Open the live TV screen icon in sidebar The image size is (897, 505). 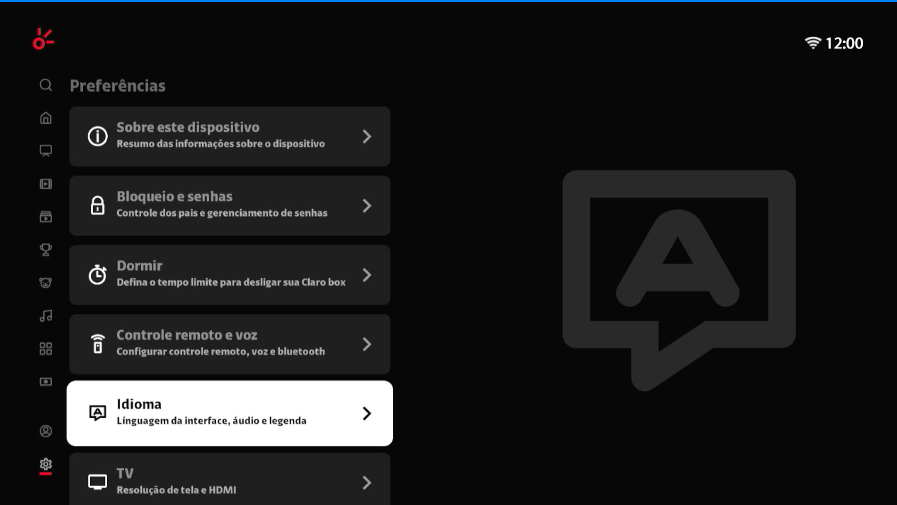46,150
